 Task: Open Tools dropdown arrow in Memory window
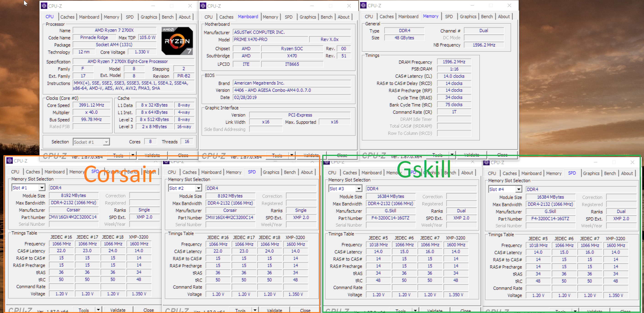452,154
